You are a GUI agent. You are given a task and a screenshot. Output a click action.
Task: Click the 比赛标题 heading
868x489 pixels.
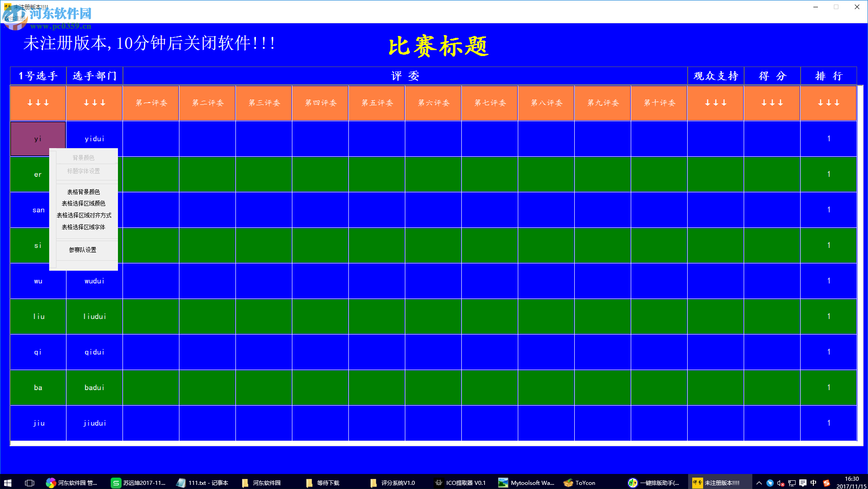point(438,46)
